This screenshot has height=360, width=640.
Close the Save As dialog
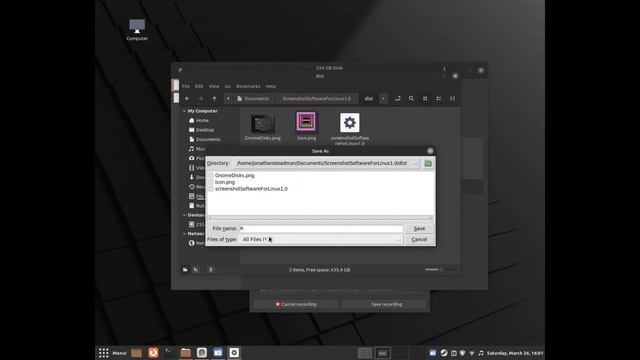click(430, 151)
